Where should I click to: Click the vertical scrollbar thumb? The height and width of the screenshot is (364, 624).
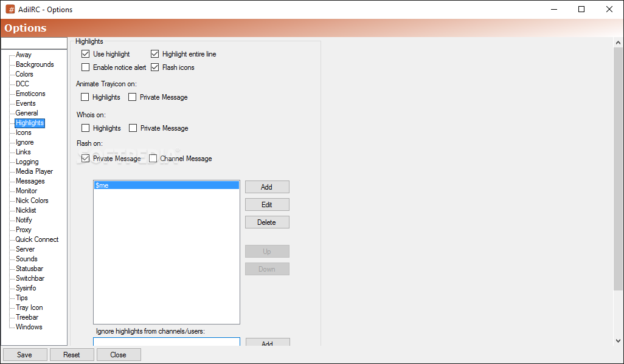[618, 168]
